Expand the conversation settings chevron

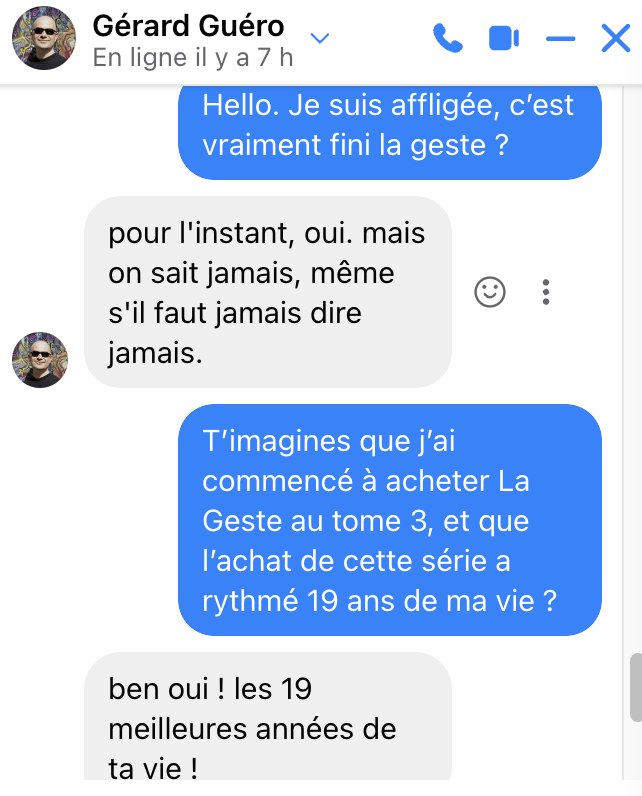pos(320,39)
